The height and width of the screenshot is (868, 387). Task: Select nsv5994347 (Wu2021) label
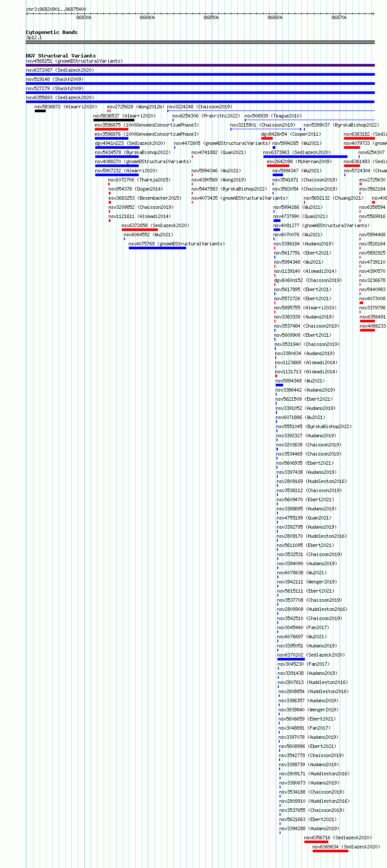coord(297,171)
